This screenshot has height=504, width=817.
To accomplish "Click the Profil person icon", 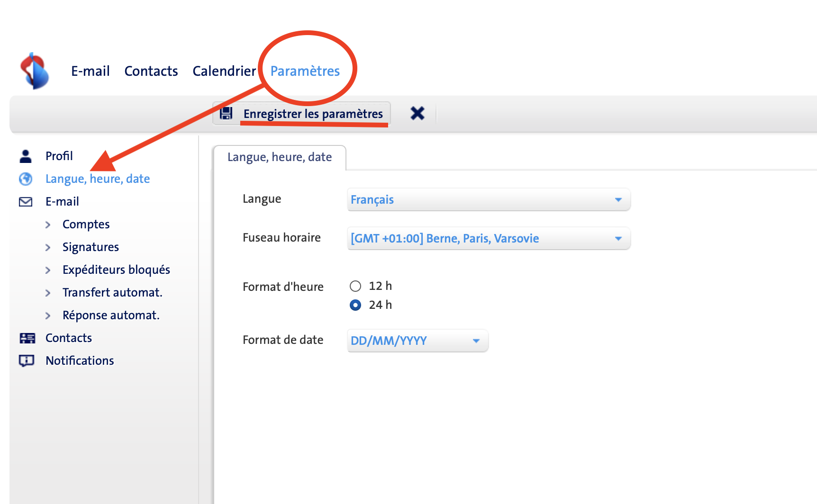I will 26,156.
